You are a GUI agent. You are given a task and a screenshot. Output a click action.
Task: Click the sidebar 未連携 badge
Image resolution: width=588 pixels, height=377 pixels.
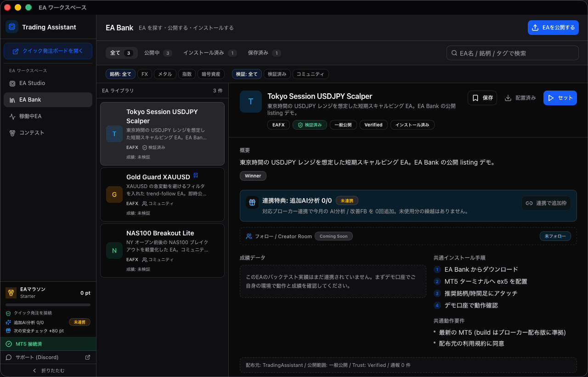point(79,322)
